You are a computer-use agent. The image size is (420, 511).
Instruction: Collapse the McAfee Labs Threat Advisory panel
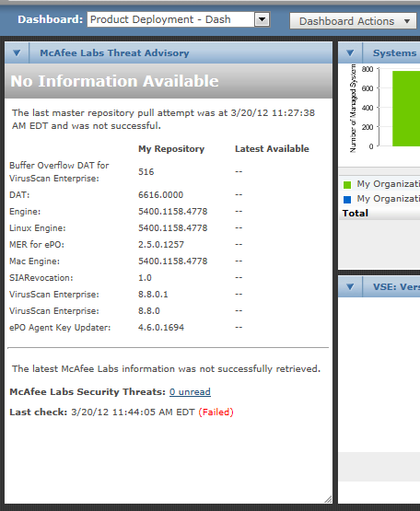pyautogui.click(x=17, y=52)
